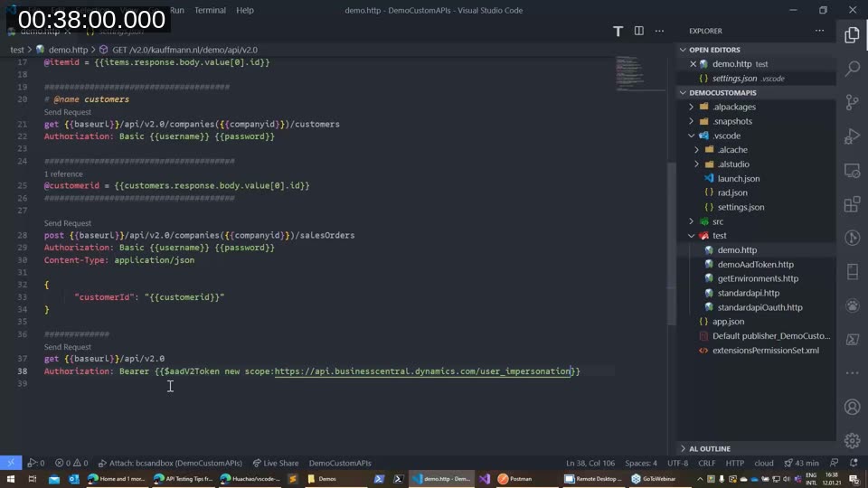
Task: Show additional views ellipsis in activity bar
Action: pyautogui.click(x=852, y=373)
